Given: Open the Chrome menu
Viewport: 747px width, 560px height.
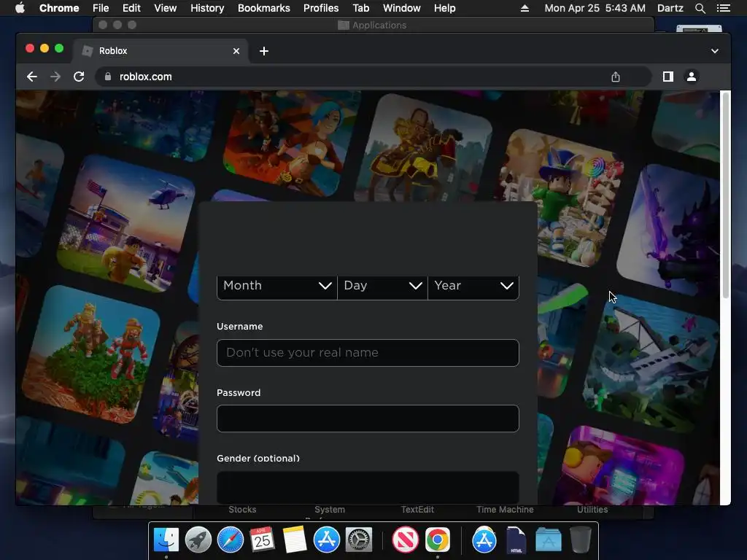Looking at the screenshot, I should tap(59, 8).
